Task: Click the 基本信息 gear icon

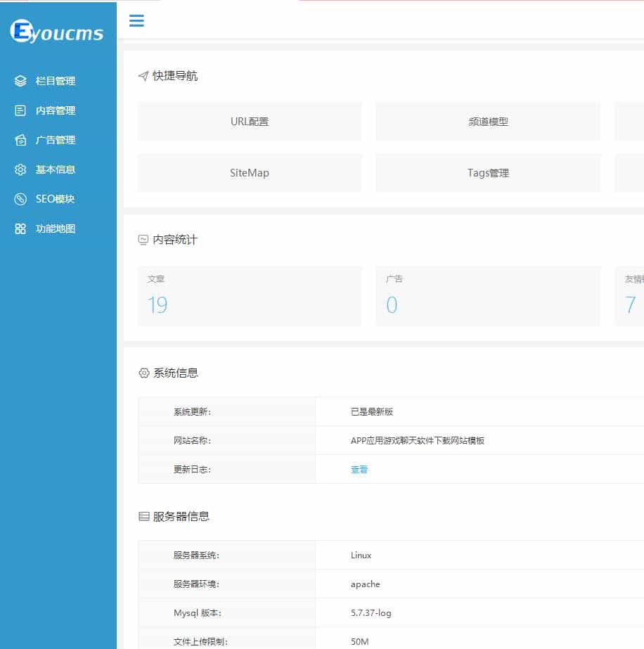Action: point(20,169)
